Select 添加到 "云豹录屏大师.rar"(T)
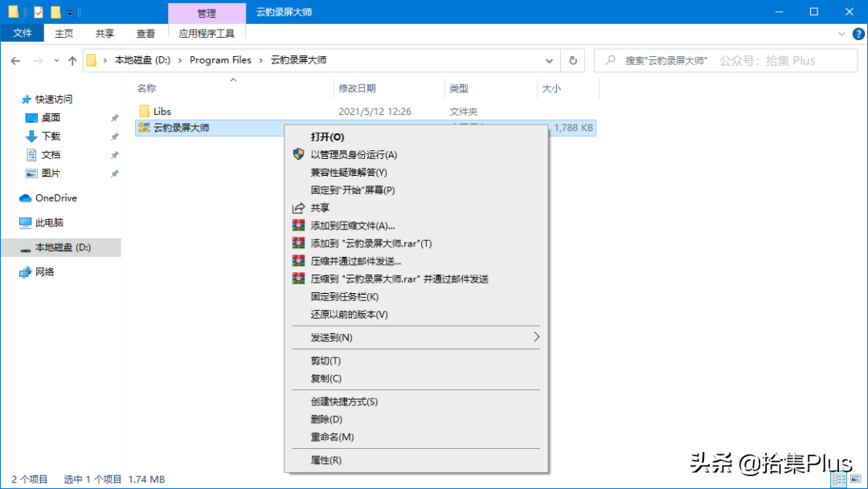 (x=416, y=243)
